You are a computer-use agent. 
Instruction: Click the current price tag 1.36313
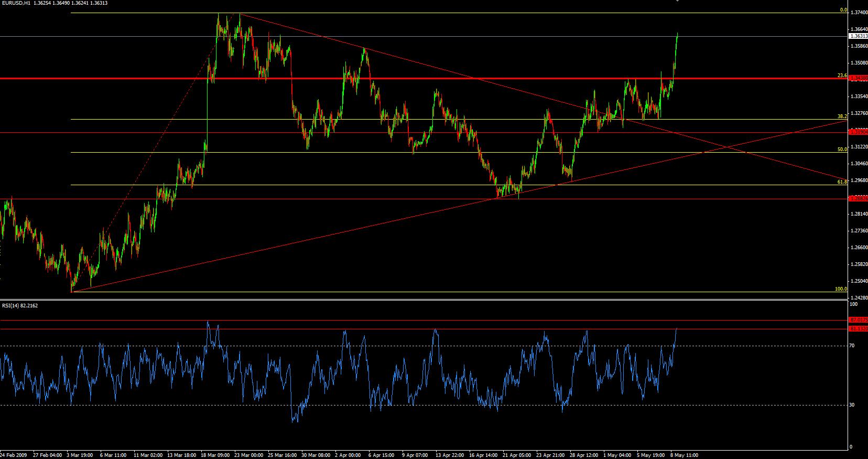pos(859,36)
